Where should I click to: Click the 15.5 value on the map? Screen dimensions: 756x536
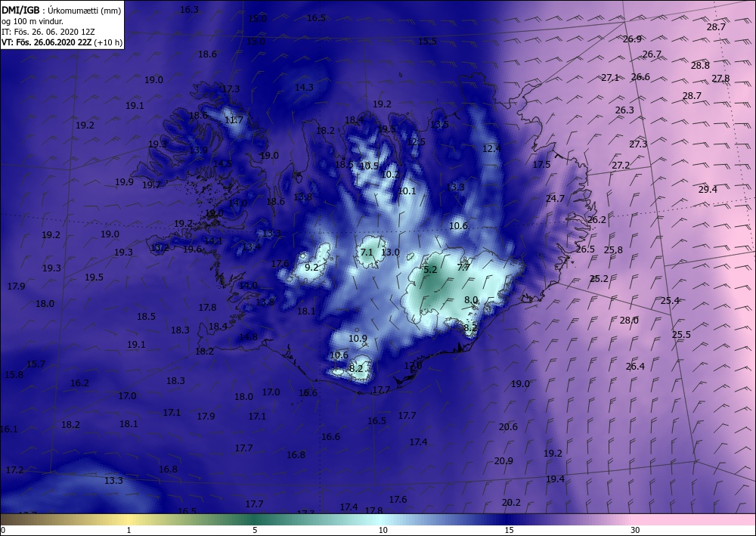pyautogui.click(x=427, y=41)
